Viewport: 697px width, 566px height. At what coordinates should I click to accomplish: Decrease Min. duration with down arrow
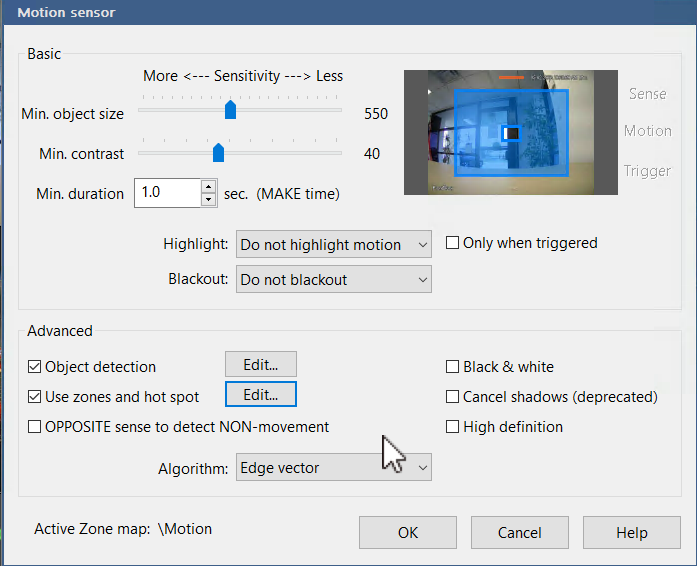click(208, 200)
